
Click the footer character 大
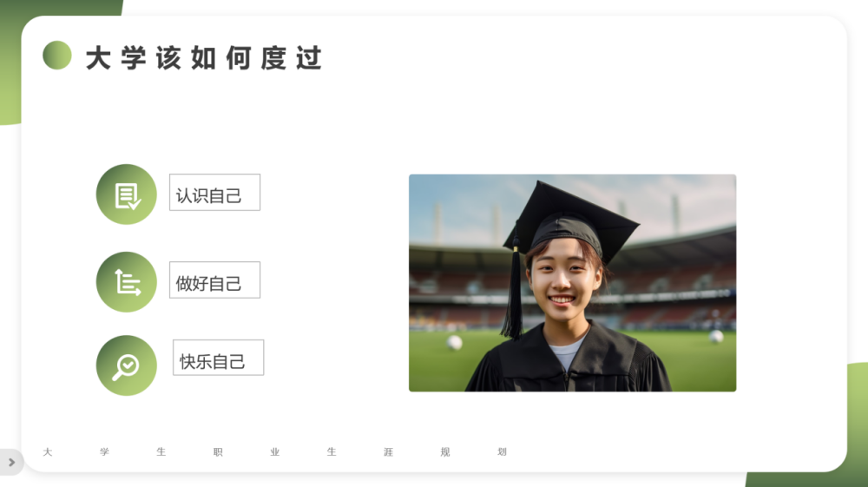[x=48, y=452]
